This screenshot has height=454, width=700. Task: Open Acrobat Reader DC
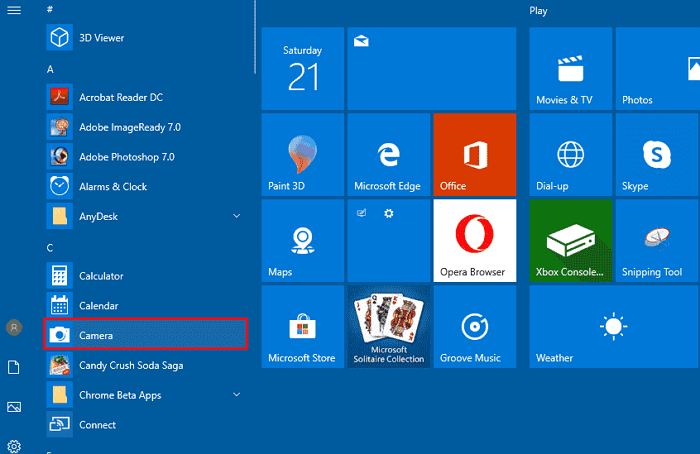(146, 97)
